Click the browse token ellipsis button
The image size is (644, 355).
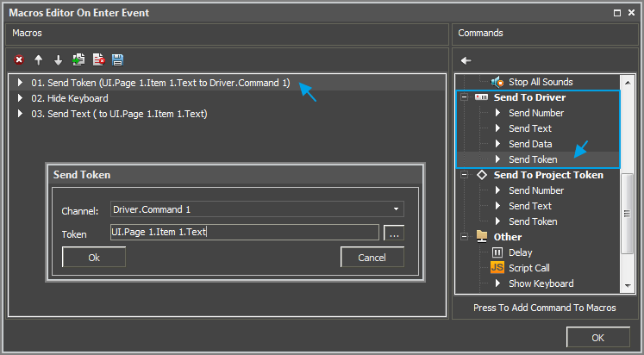tap(394, 233)
